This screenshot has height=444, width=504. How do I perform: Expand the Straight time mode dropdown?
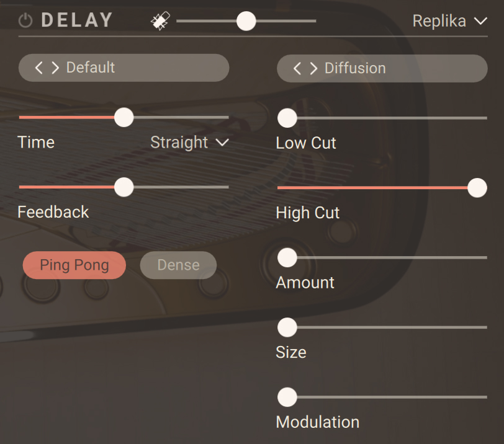189,143
